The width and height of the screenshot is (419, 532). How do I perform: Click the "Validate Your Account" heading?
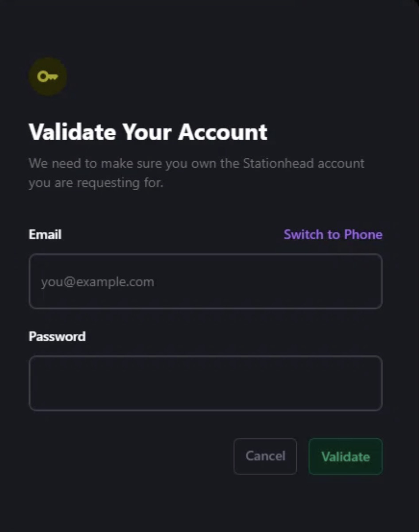point(148,132)
